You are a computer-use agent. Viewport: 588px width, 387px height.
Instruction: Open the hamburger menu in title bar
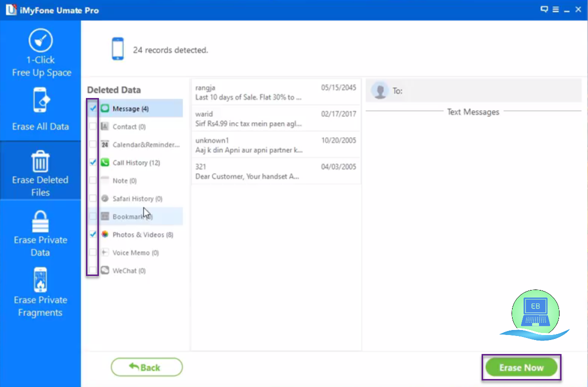tap(556, 9)
